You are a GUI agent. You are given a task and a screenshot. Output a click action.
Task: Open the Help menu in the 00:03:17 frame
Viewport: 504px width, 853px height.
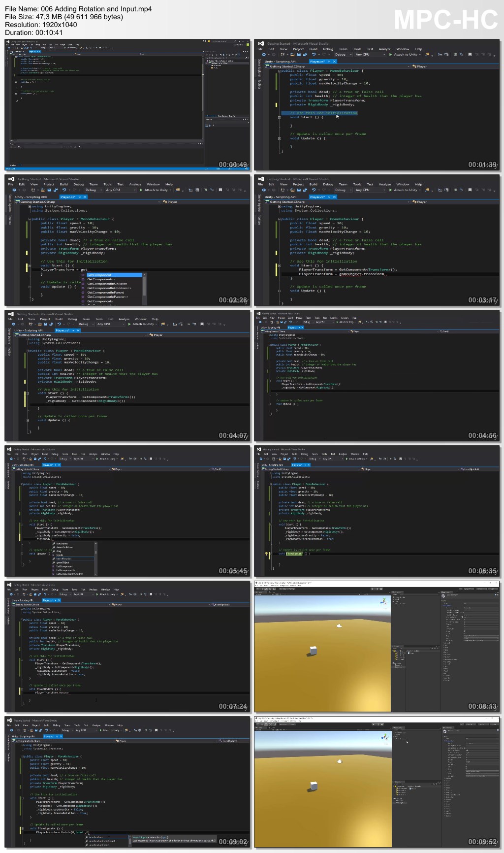418,184
